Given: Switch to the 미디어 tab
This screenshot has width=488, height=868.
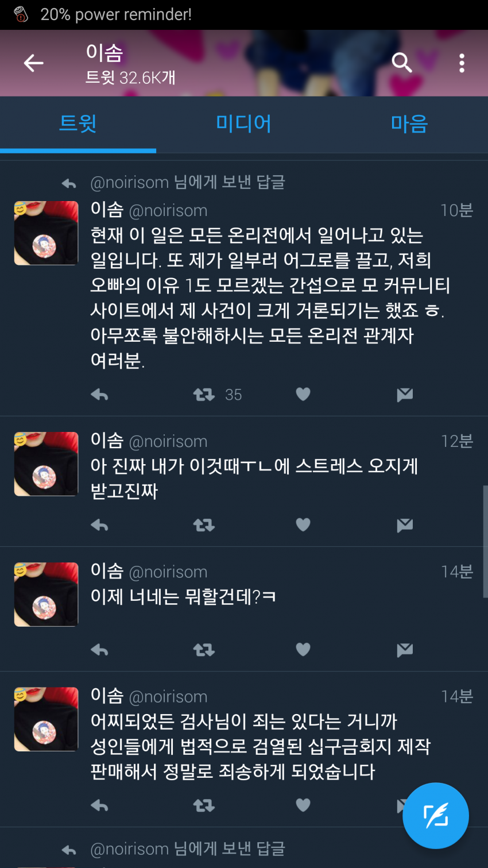Looking at the screenshot, I should pos(243,124).
